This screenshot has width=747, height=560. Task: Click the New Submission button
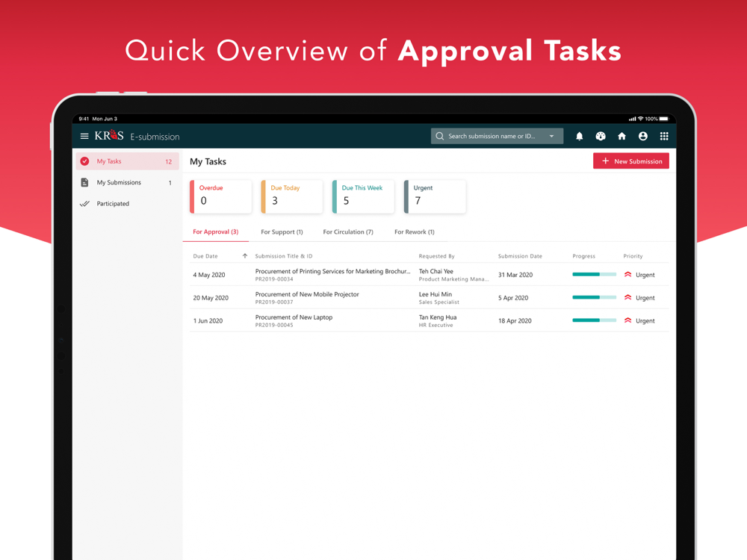(630, 161)
